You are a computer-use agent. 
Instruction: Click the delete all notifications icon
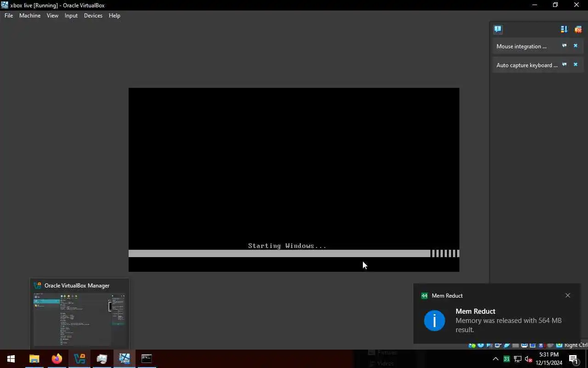click(x=578, y=29)
